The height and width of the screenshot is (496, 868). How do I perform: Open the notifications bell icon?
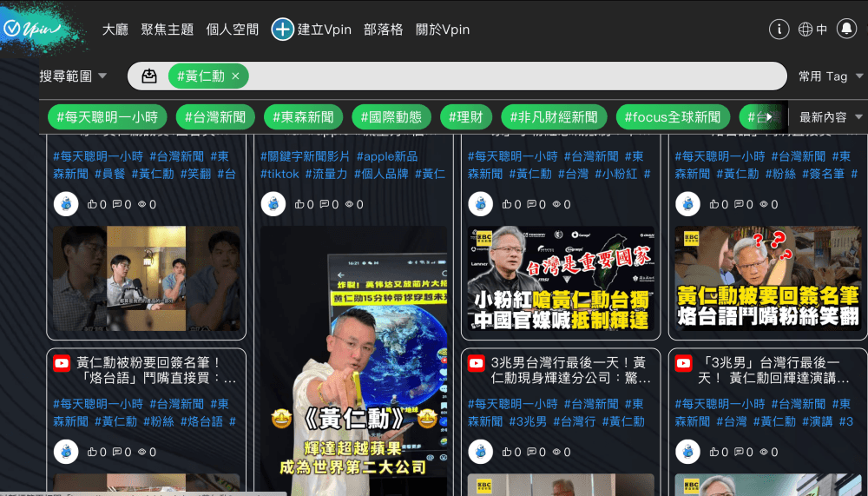click(846, 29)
